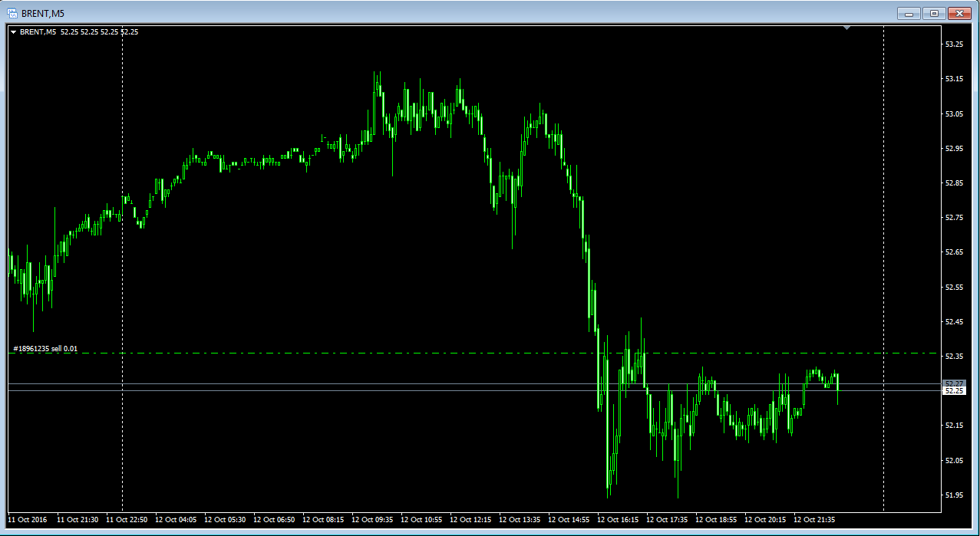The height and width of the screenshot is (536, 980).
Task: Click the '12 Oct 13:35' time axis label
Action: click(x=520, y=520)
